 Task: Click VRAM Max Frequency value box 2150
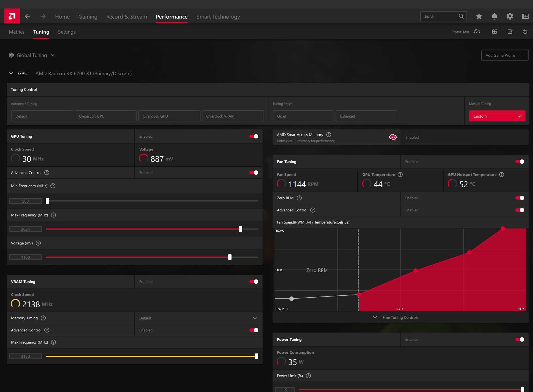25,356
